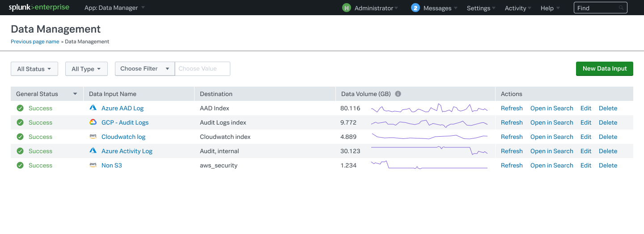The height and width of the screenshot is (234, 644).
Task: Click the success checkmark icon in GCP - Audit Logs row
Action: pos(20,122)
